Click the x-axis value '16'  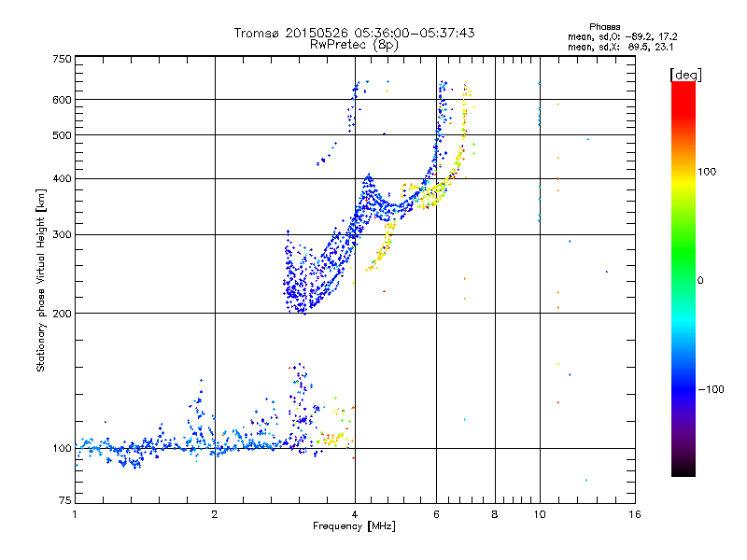pos(635,514)
